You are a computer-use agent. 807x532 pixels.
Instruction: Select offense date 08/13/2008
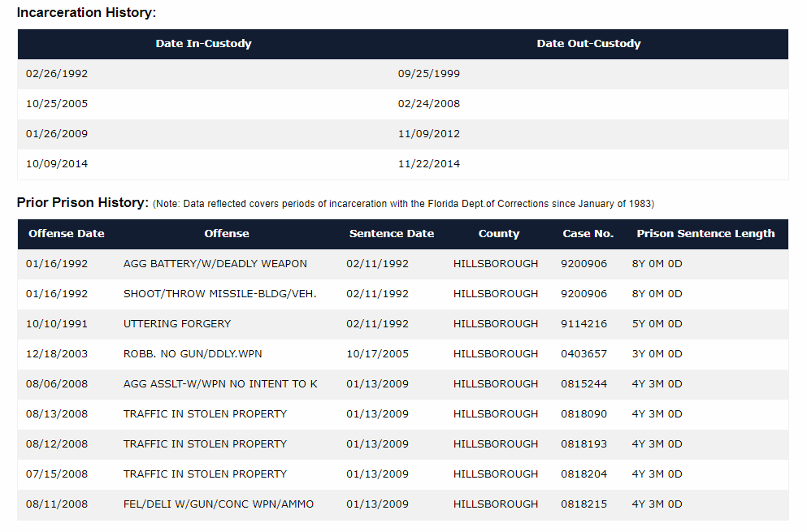(57, 414)
